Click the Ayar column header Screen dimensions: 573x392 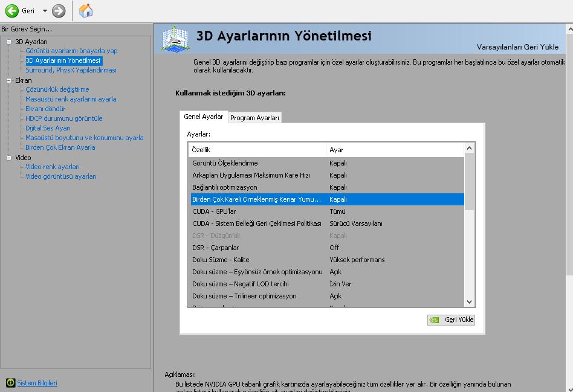(395, 150)
